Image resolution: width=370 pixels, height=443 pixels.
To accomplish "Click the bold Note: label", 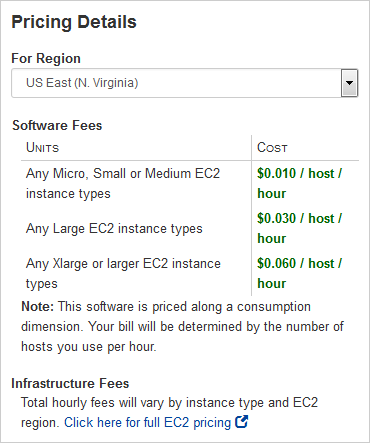I will (37, 306).
